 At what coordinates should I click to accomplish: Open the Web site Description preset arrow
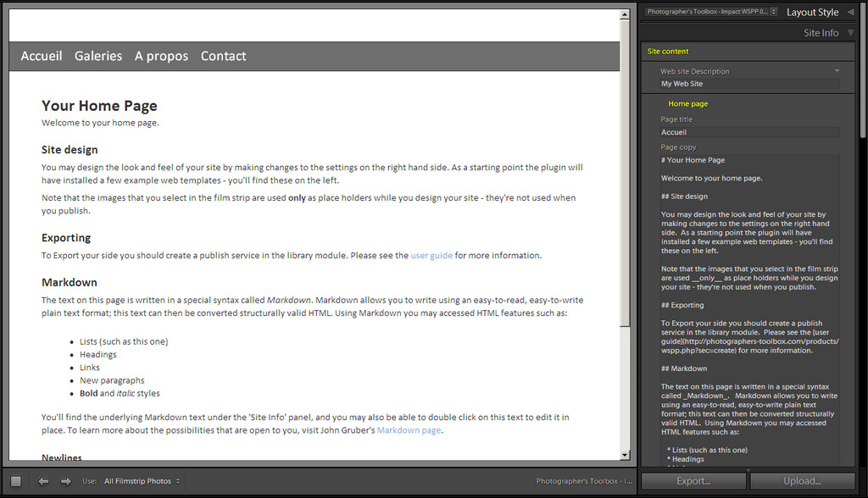[837, 71]
